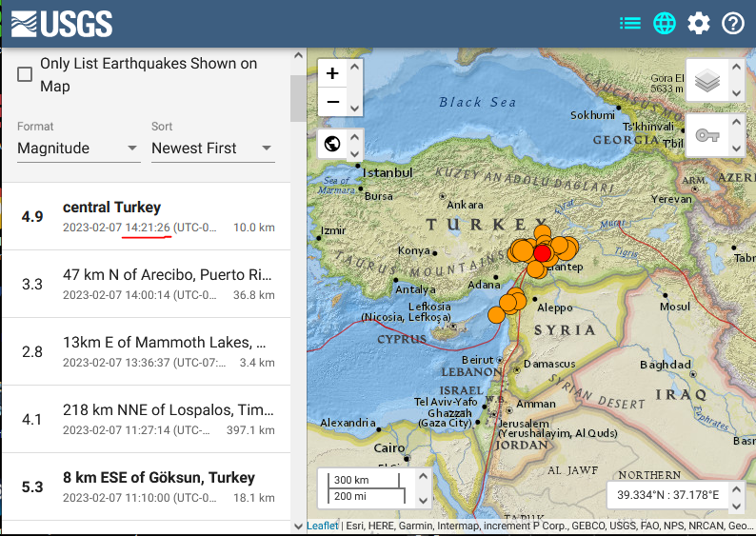Click up arrow beside the layers control
Image resolution: width=756 pixels, height=536 pixels.
[x=736, y=67]
